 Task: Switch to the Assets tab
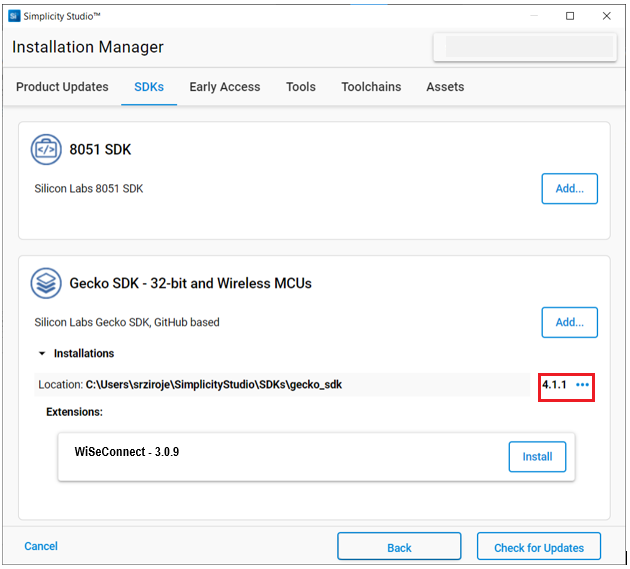click(x=445, y=87)
